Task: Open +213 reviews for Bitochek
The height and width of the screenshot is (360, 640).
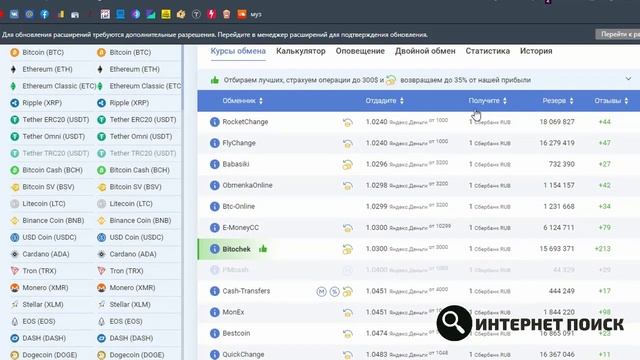Action: point(602,249)
